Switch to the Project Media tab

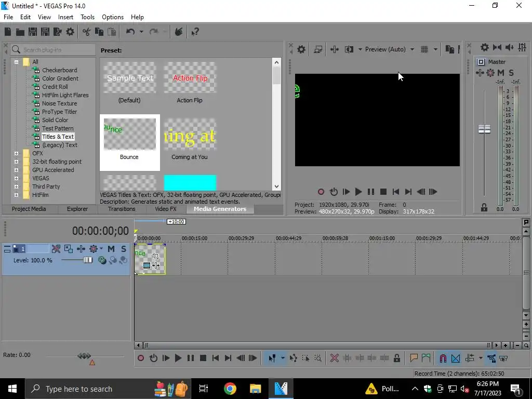pos(29,209)
